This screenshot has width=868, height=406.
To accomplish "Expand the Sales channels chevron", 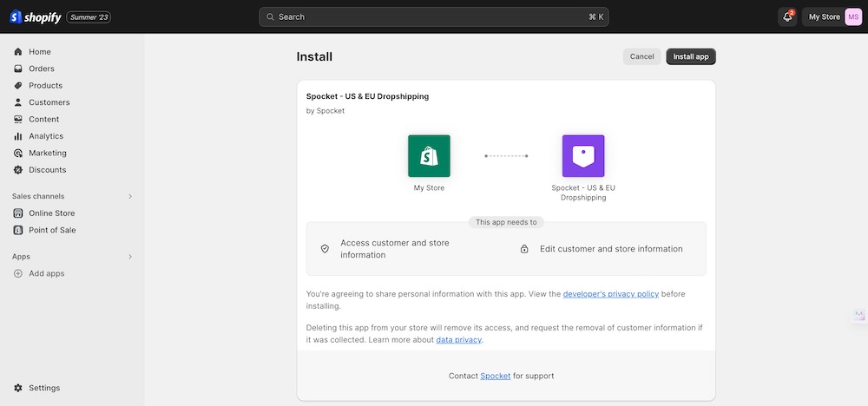I will [x=130, y=196].
